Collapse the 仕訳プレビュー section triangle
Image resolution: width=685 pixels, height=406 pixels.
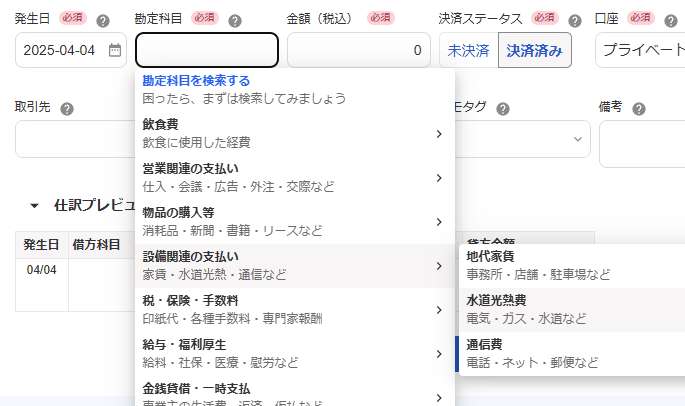(x=35, y=205)
